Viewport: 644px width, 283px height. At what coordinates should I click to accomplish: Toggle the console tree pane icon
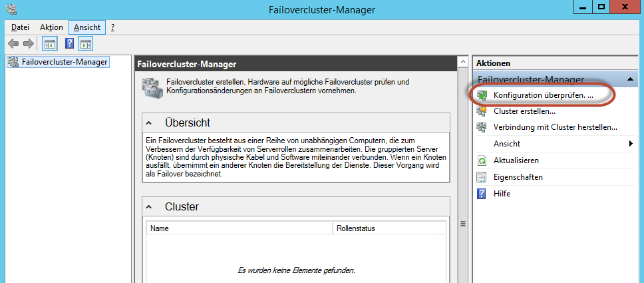tap(50, 43)
